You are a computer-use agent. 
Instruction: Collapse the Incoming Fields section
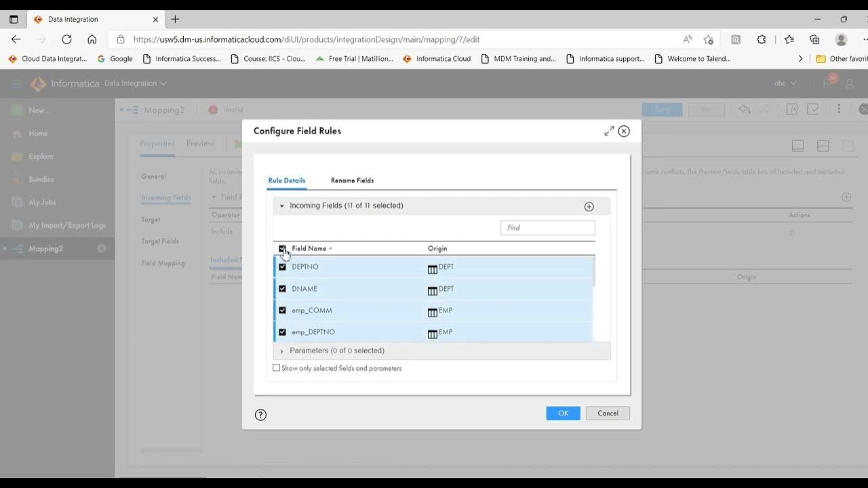tap(282, 206)
